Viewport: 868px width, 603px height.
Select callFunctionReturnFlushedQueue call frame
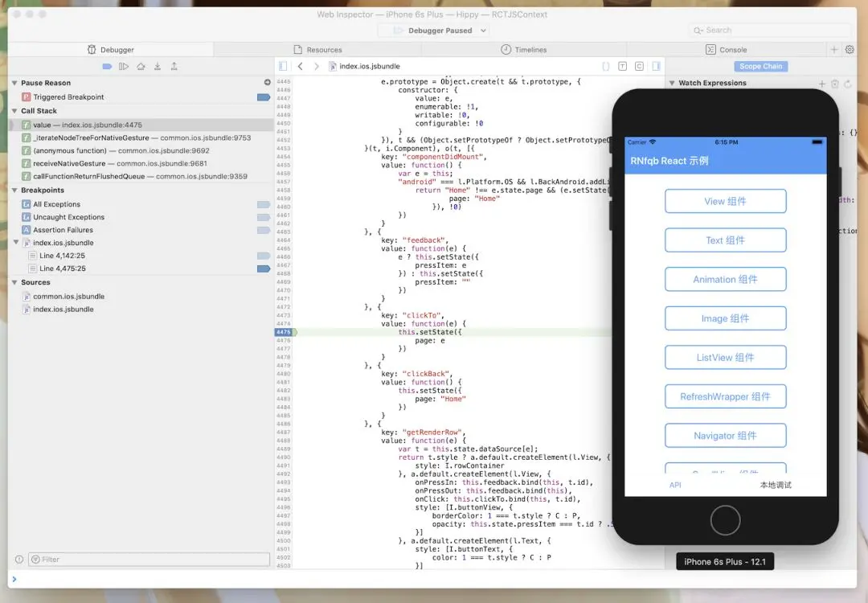pyautogui.click(x=141, y=176)
